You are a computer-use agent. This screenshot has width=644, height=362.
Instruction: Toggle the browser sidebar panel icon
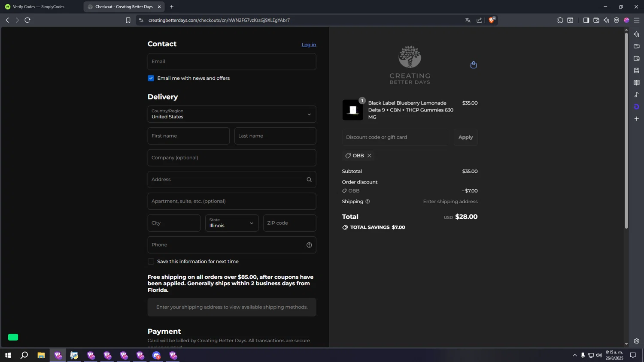pyautogui.click(x=586, y=20)
